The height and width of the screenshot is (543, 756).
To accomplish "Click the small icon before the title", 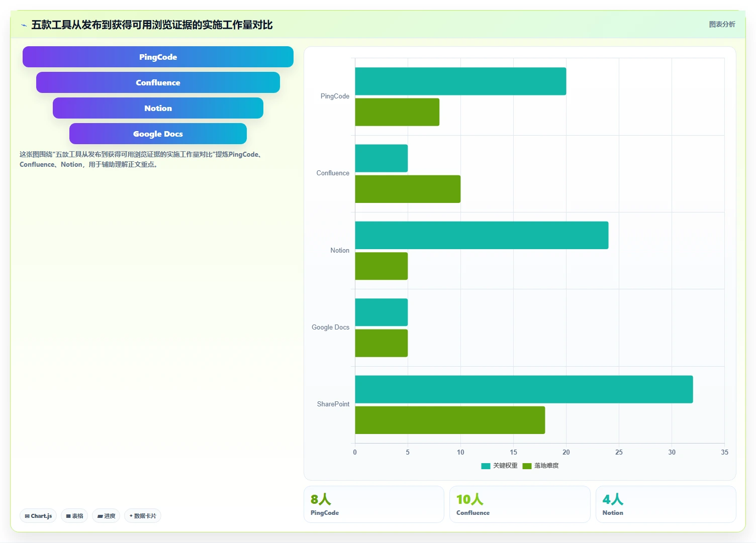I will (24, 25).
